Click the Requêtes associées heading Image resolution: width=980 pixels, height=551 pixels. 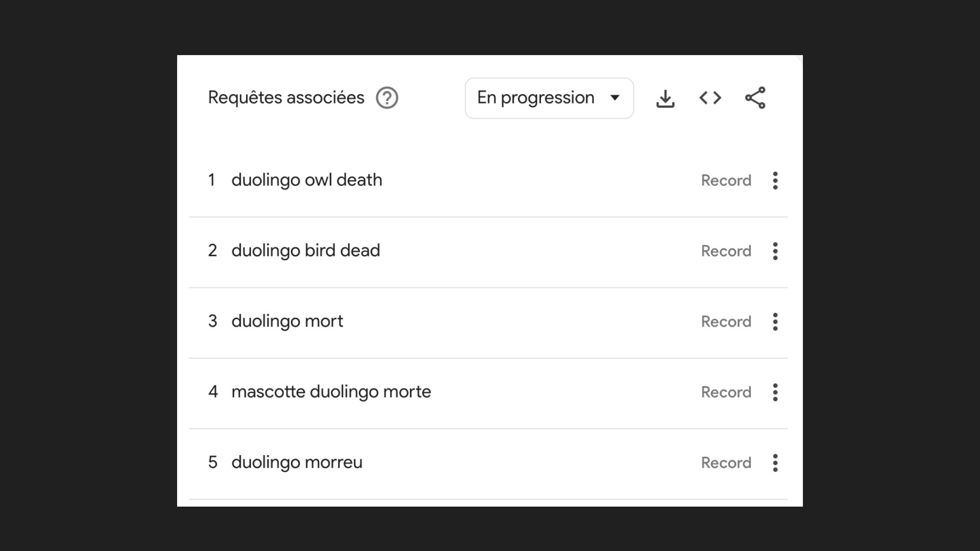click(x=286, y=98)
